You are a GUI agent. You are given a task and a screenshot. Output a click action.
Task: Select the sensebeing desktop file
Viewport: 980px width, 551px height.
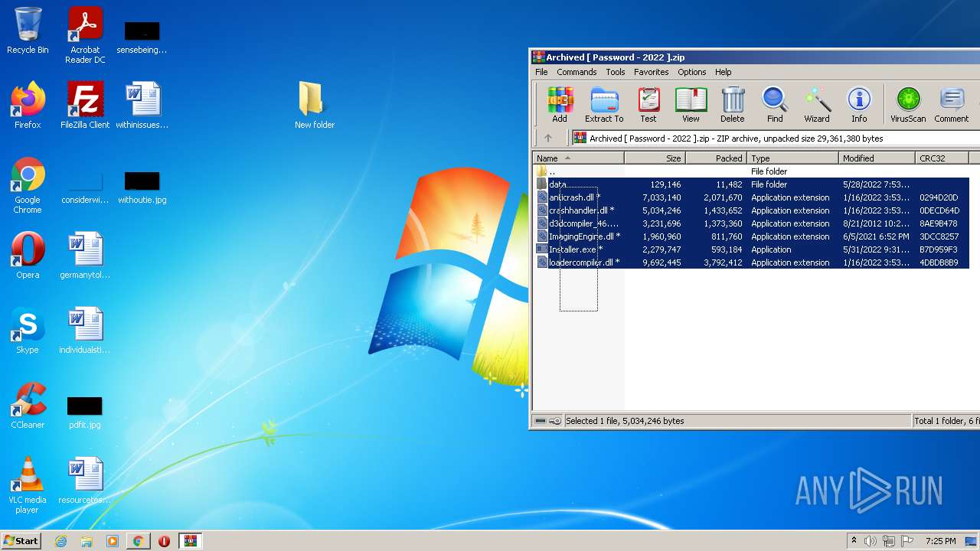coord(142,37)
